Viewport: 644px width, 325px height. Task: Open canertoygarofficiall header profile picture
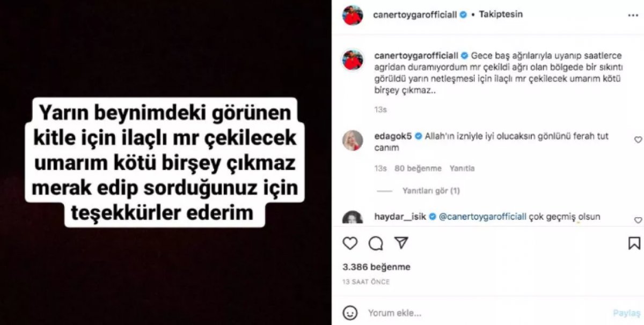[x=353, y=14]
